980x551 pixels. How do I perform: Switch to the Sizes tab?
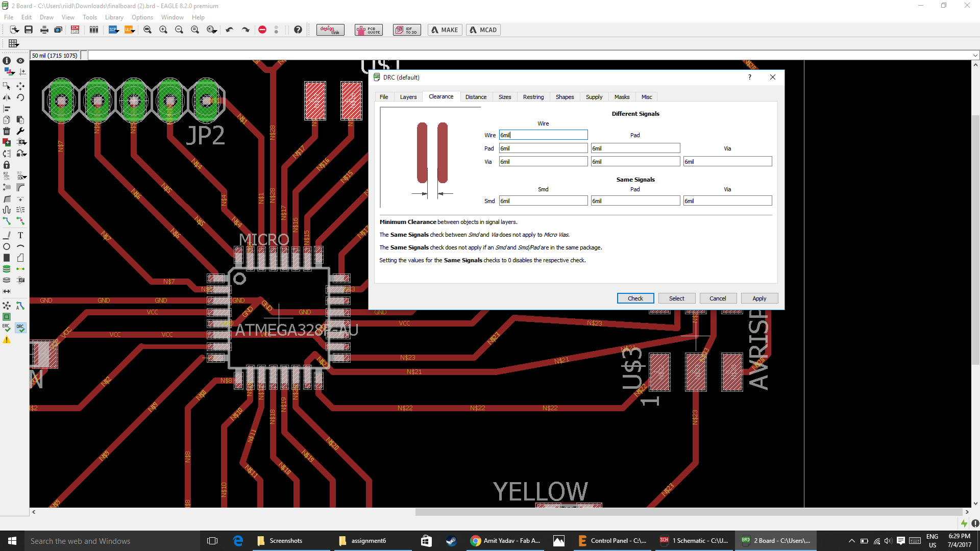[505, 97]
